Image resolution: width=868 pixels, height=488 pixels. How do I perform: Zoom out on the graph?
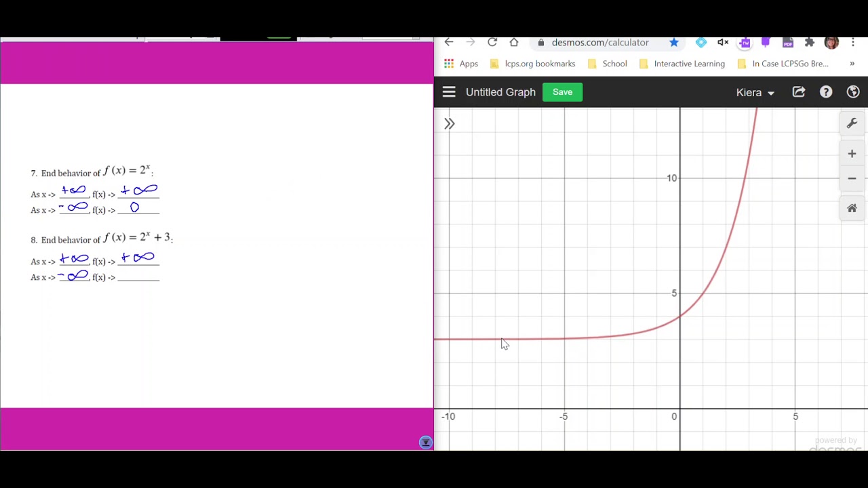click(852, 178)
